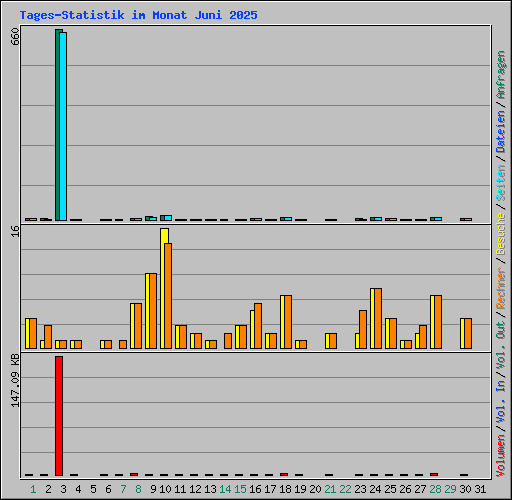
Task: Click day label 14 on the x-axis
Action: pyautogui.click(x=225, y=489)
